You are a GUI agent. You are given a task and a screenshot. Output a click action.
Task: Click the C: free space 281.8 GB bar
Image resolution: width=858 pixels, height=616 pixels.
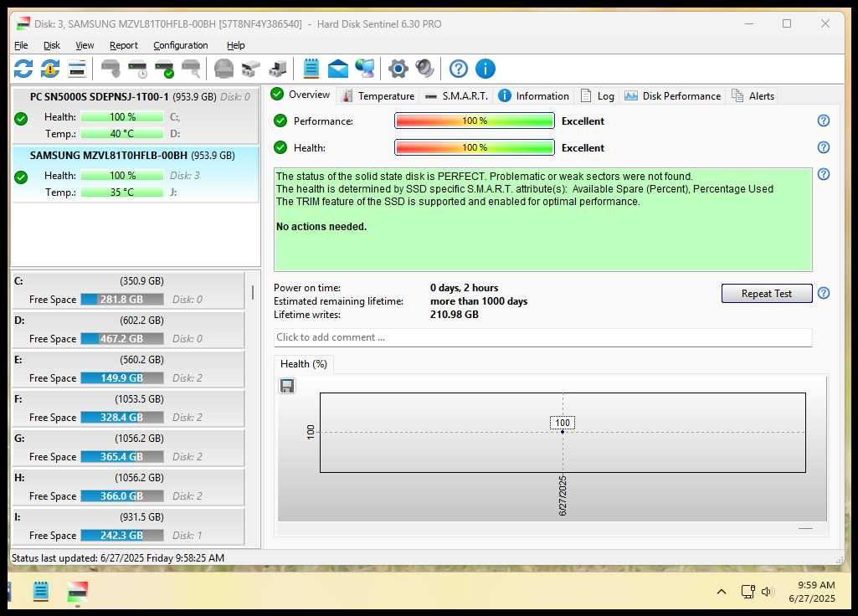[x=122, y=300]
